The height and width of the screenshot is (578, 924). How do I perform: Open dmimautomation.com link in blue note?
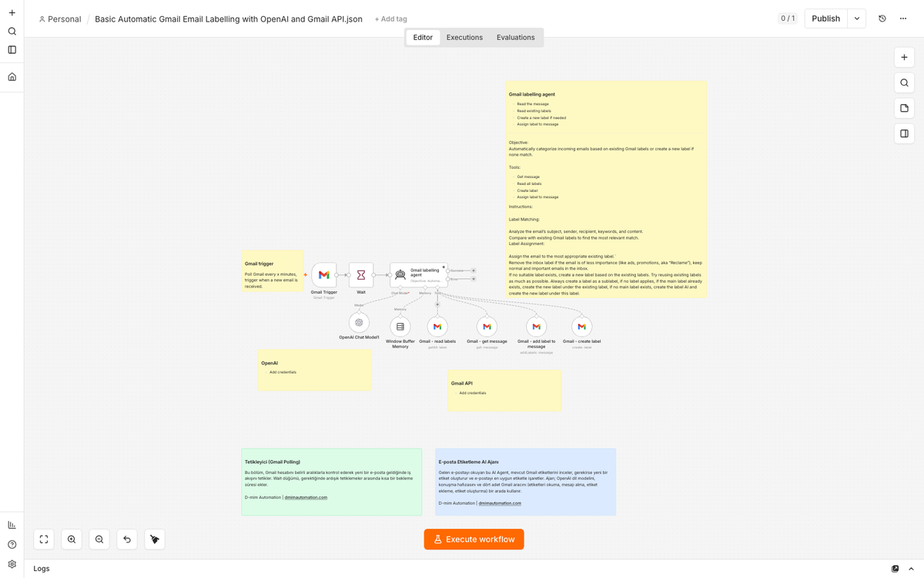click(x=500, y=503)
